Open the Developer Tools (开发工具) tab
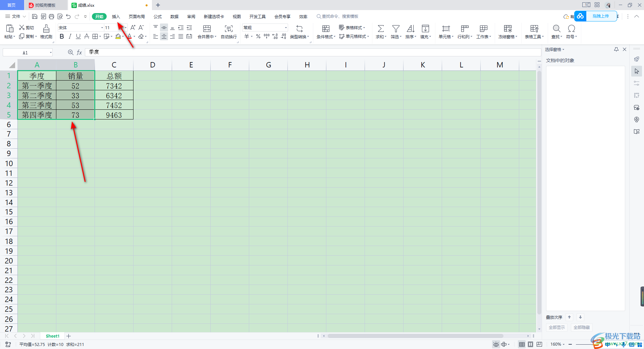The height and width of the screenshot is (349, 644). 258,16
